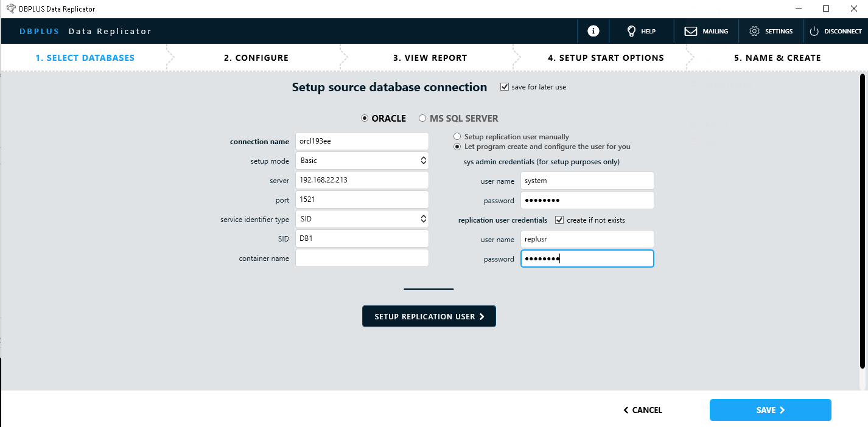Click the CANCEL button
The width and height of the screenshot is (868, 427).
coord(643,410)
